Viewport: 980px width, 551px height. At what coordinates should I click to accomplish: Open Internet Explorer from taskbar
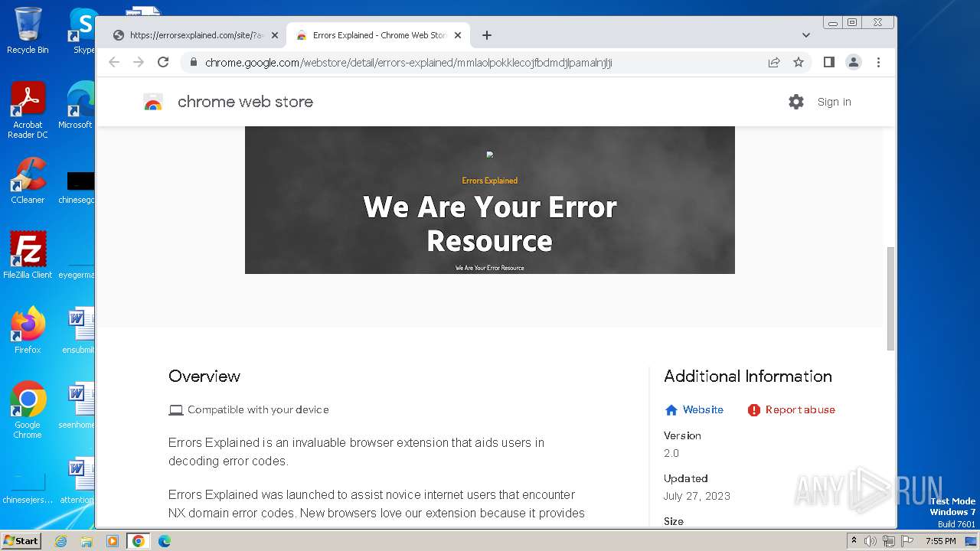60,541
